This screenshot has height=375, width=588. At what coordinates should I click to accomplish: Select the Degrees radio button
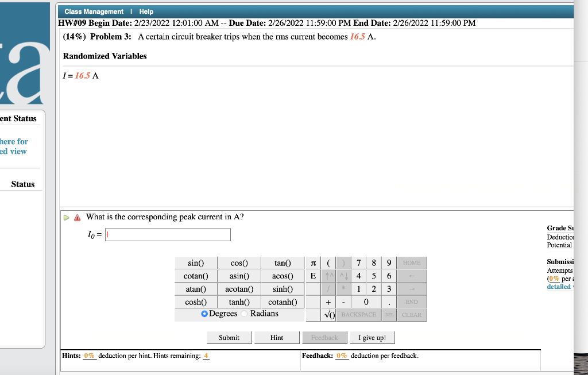(x=204, y=313)
